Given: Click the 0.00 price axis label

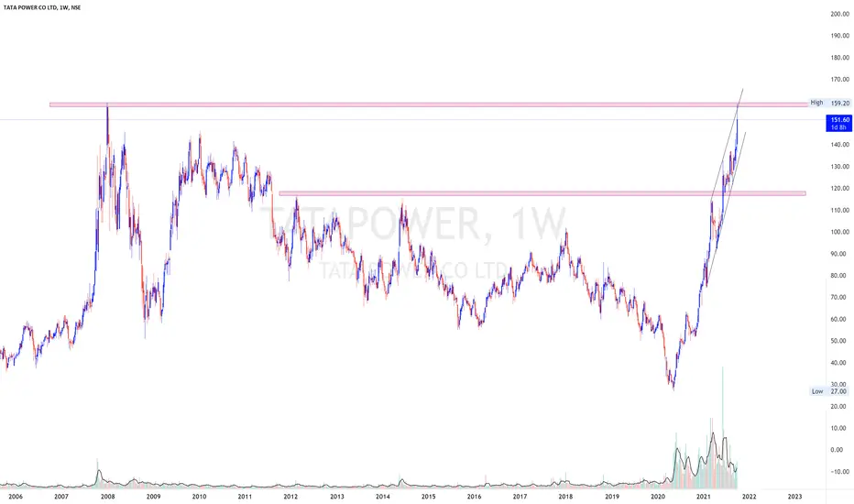Looking at the screenshot, I should click(x=837, y=450).
